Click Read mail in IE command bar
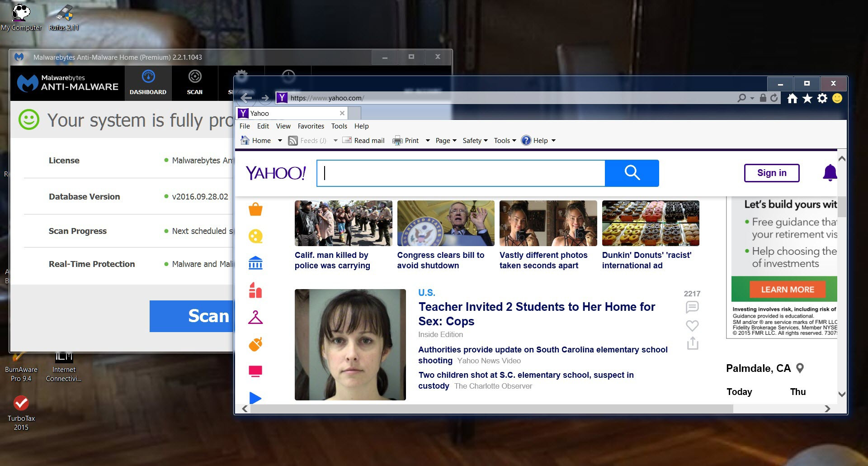This screenshot has height=466, width=868. pyautogui.click(x=363, y=141)
